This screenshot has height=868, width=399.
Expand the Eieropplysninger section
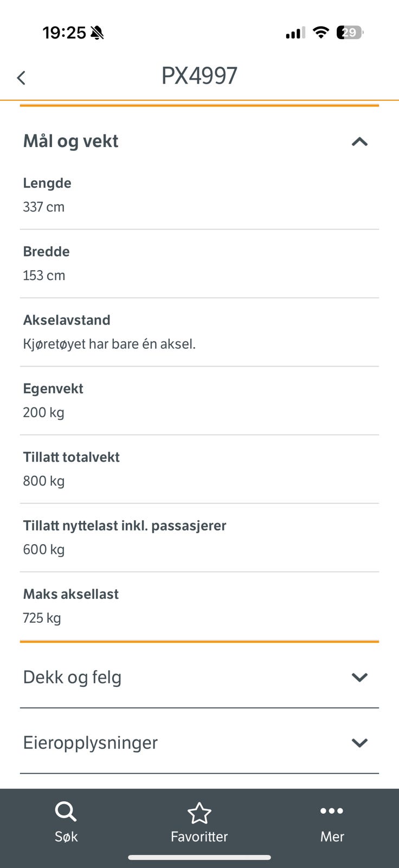(359, 743)
